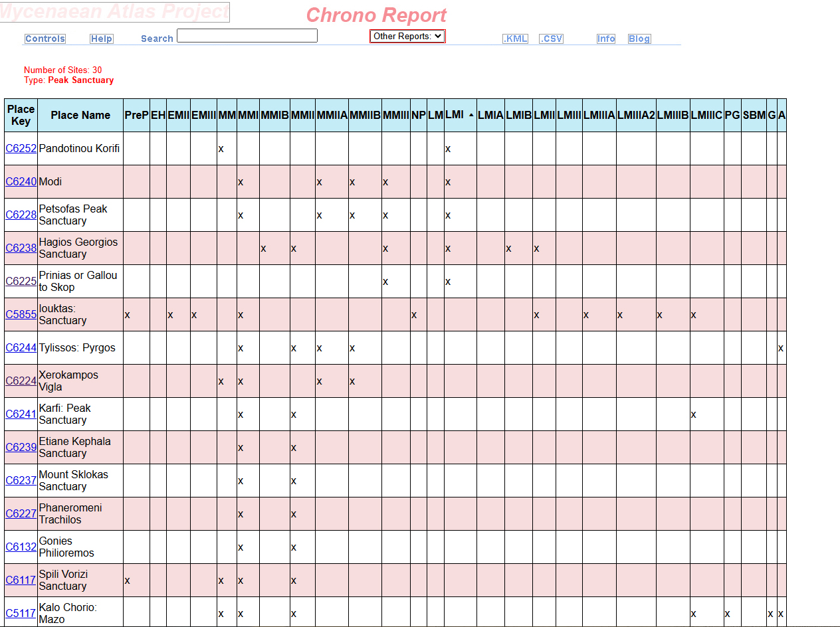Visit the Blog link

coord(639,39)
